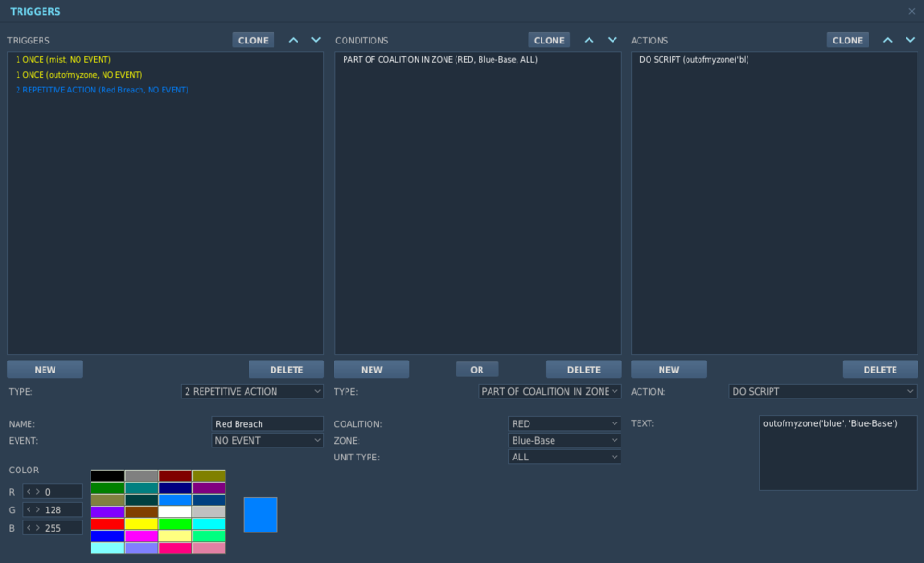Open condition TYPE dropdown PART OF COALITION IN ZONE
Viewport: 924px width, 563px height.
[x=549, y=391]
